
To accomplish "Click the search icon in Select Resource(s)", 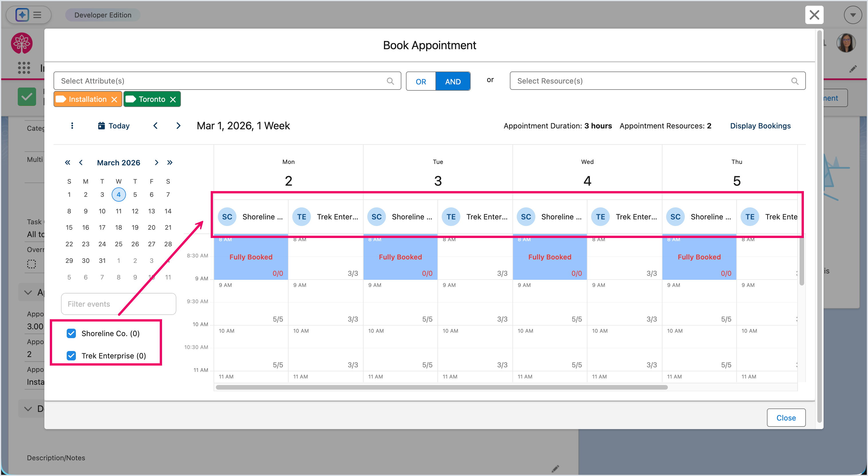I will (794, 81).
